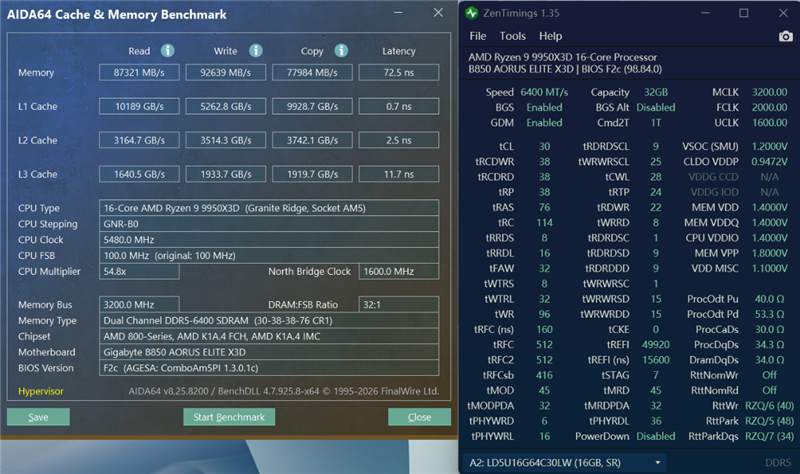
Task: Select Memory Copy value 77984 MB/s
Action: click(x=312, y=72)
